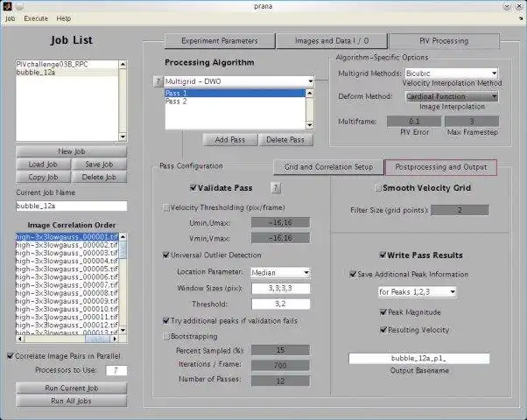Enable the Smooth Velocity Grid checkbox
527x420 pixels.
[x=378, y=188]
